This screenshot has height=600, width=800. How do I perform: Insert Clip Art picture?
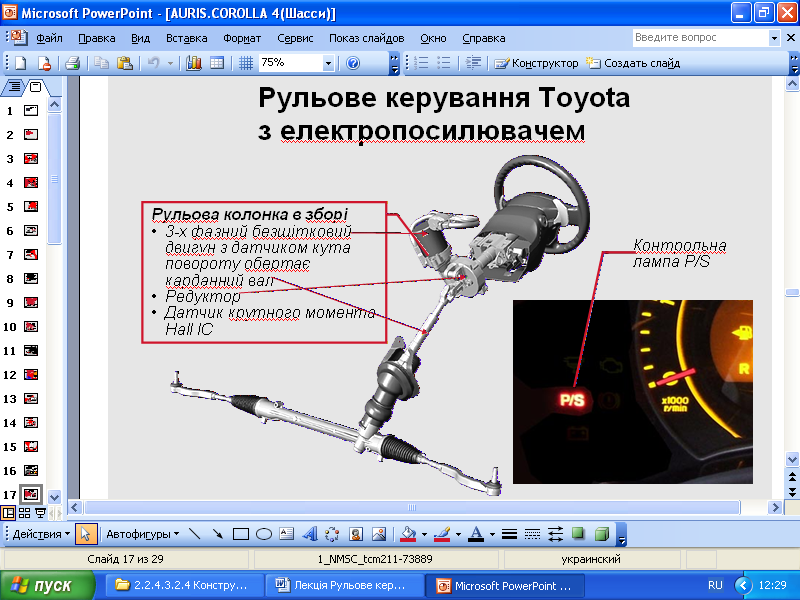[356, 534]
